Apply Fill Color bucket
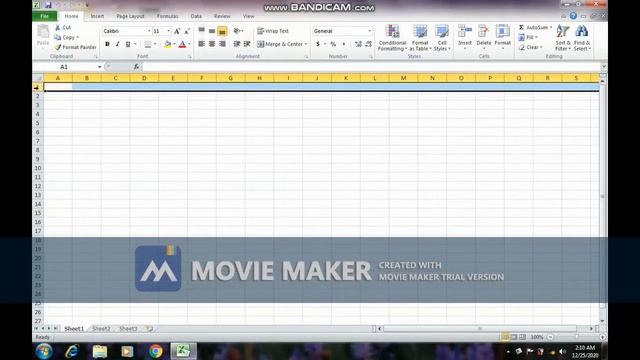Image resolution: width=640 pixels, height=360 pixels. point(167,44)
